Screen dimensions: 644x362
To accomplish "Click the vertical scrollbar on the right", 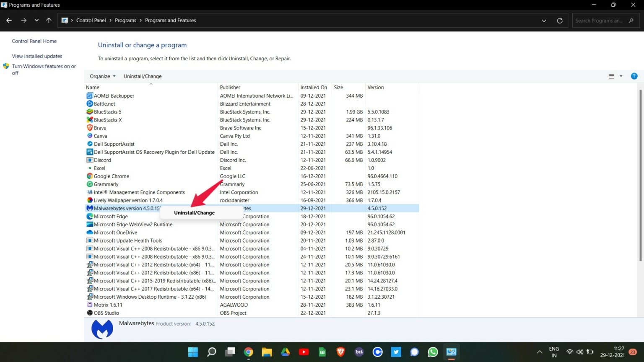I will point(641,168).
